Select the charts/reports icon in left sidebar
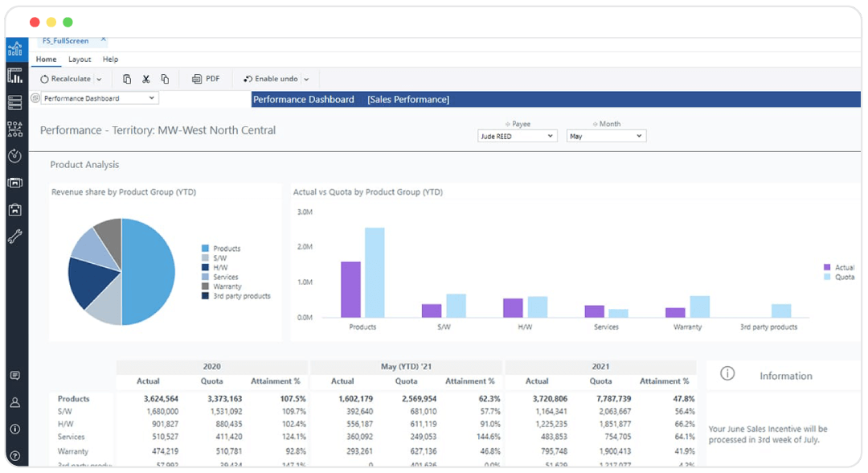868x473 pixels. coord(16,75)
